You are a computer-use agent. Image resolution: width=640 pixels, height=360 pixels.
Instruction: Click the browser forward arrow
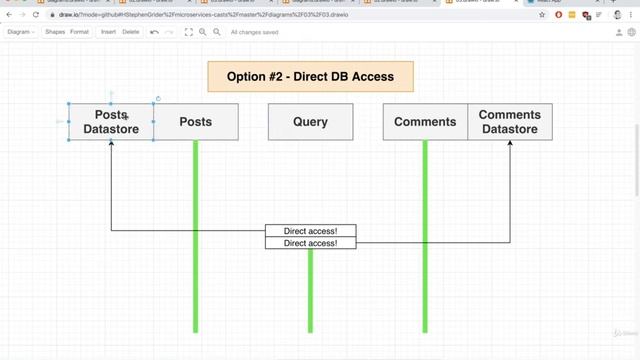tap(22, 15)
